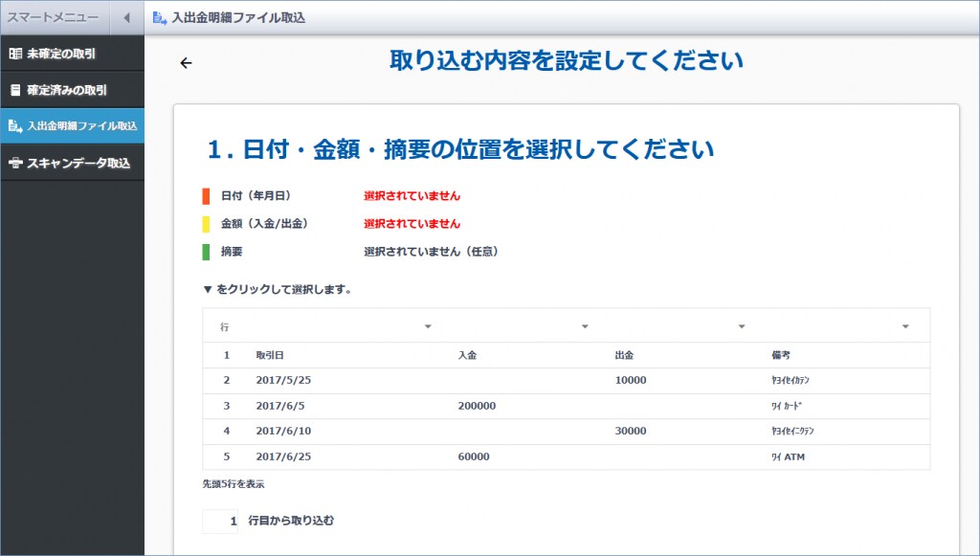Click the row number 3 cell
The image size is (980, 556).
226,406
